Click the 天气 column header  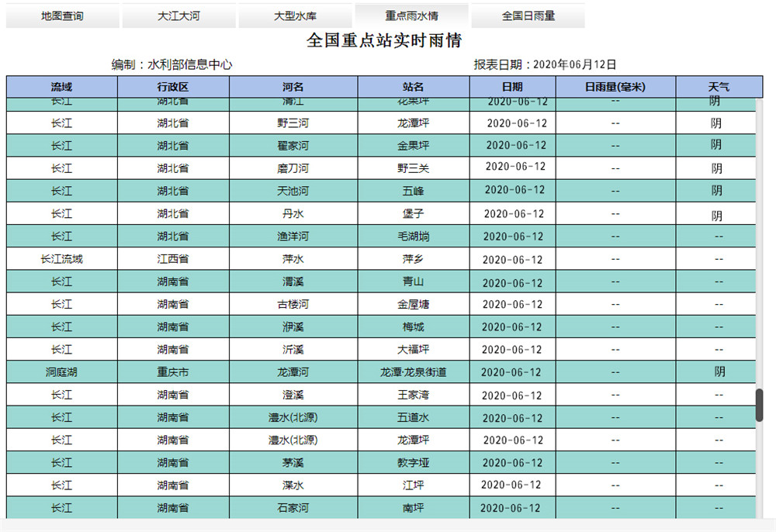pyautogui.click(x=719, y=87)
